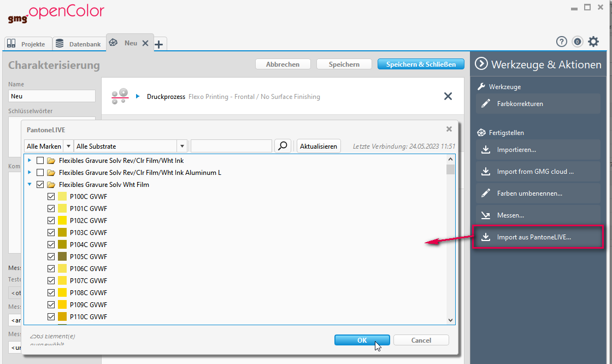Click the Werkzeuge wrench icon
612x364 pixels.
(481, 87)
